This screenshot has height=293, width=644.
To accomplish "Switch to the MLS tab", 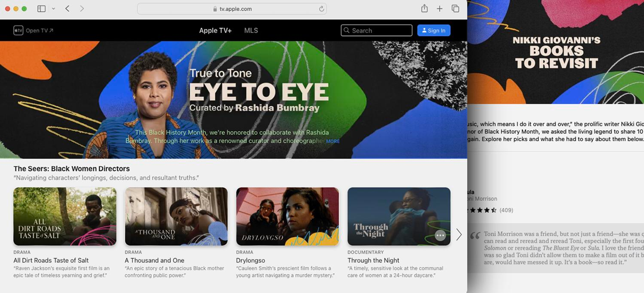I will pyautogui.click(x=251, y=31).
